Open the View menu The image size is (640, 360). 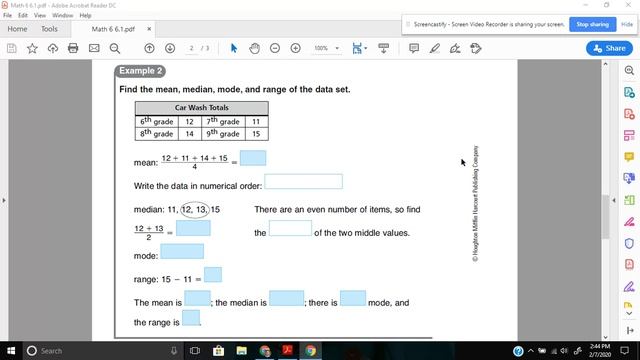[40, 15]
